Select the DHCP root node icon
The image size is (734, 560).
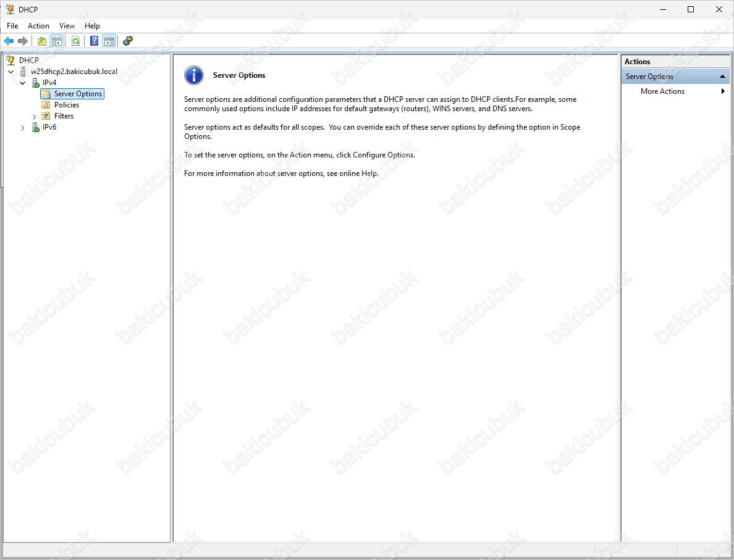(11, 61)
